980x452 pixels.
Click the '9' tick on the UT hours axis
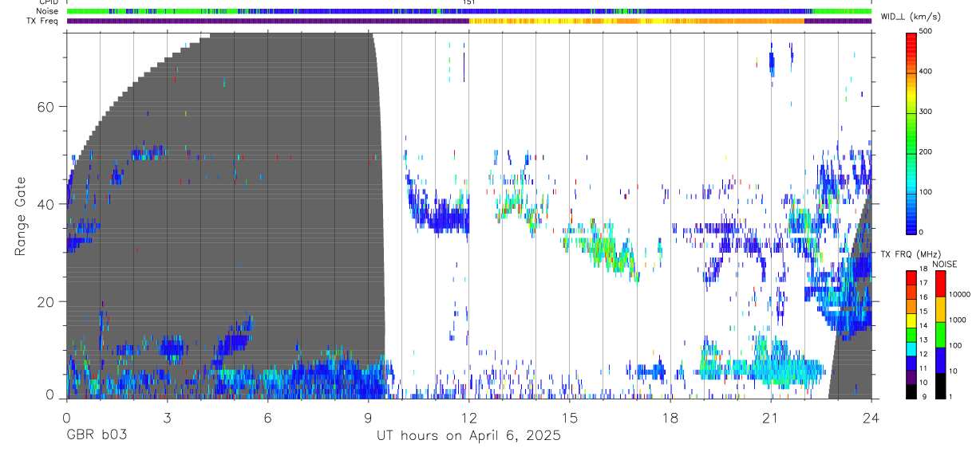(x=368, y=418)
